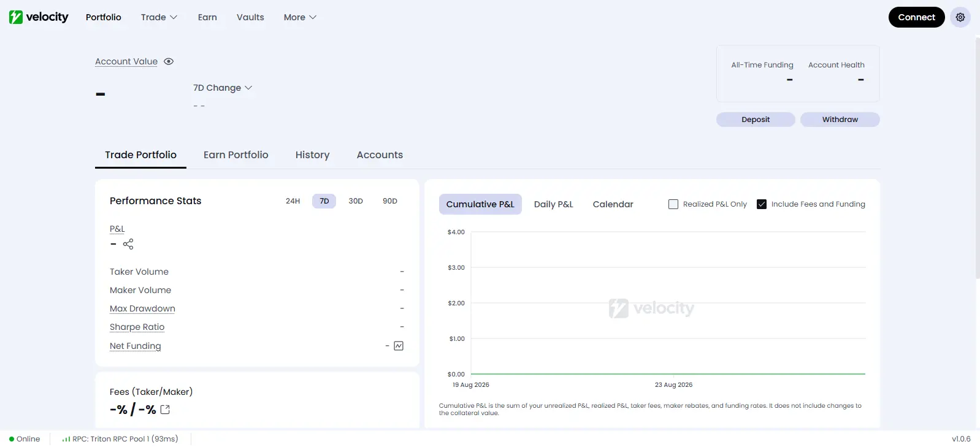
Task: Switch to Earn Portfolio tab
Action: click(236, 155)
